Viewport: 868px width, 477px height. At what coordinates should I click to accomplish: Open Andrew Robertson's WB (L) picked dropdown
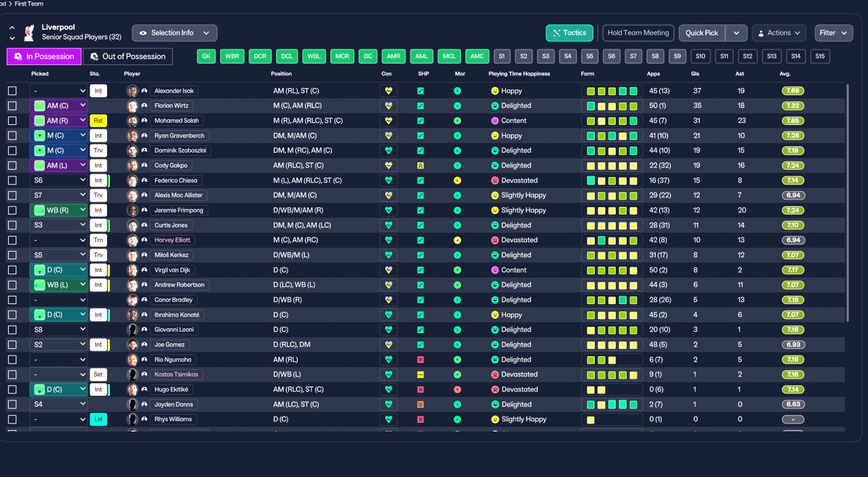pyautogui.click(x=59, y=285)
